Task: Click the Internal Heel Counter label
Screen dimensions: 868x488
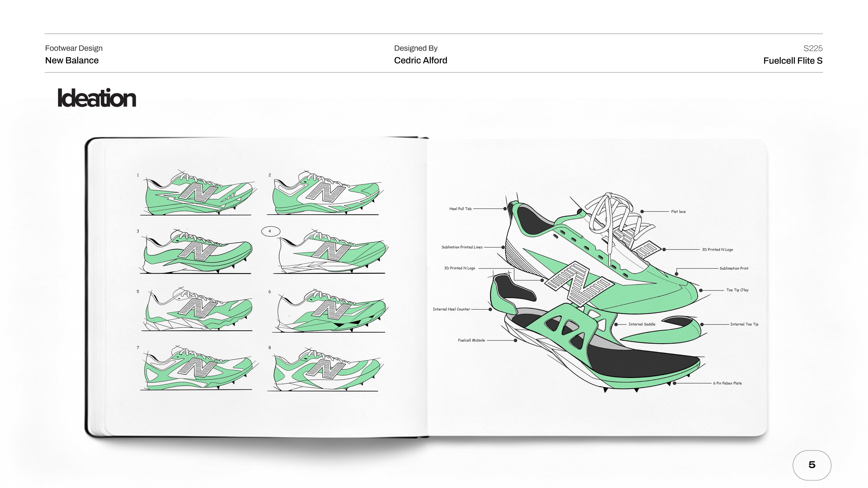Action: pyautogui.click(x=451, y=309)
